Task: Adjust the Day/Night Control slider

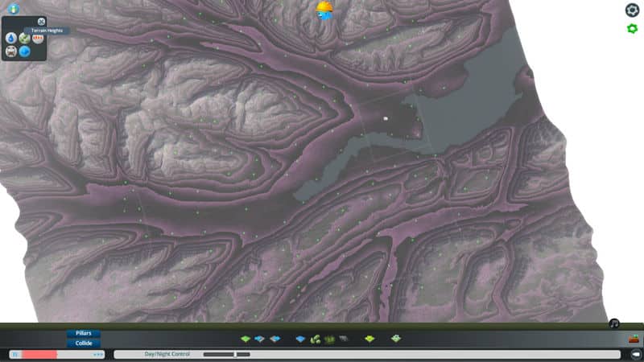Action: click(235, 354)
